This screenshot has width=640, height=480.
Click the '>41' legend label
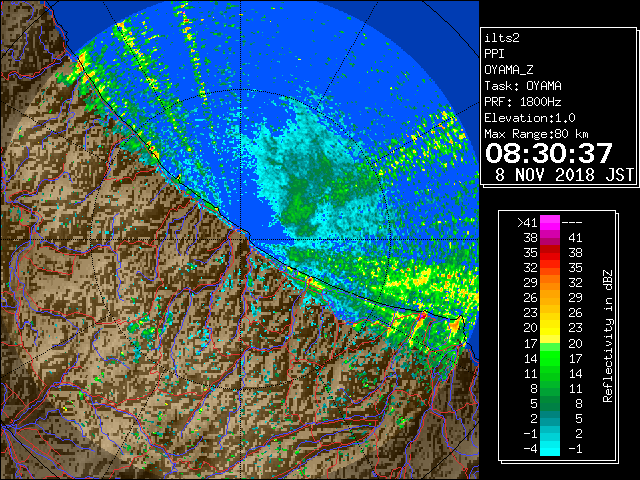point(527,223)
